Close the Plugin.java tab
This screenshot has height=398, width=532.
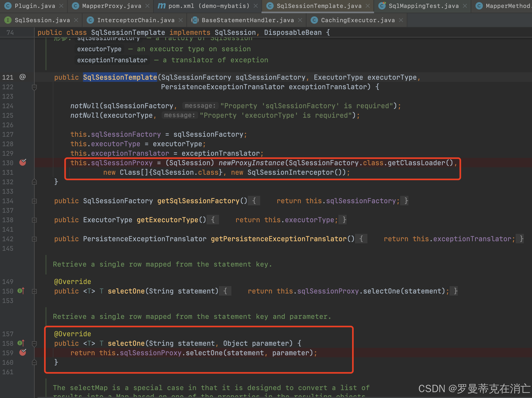[61, 6]
